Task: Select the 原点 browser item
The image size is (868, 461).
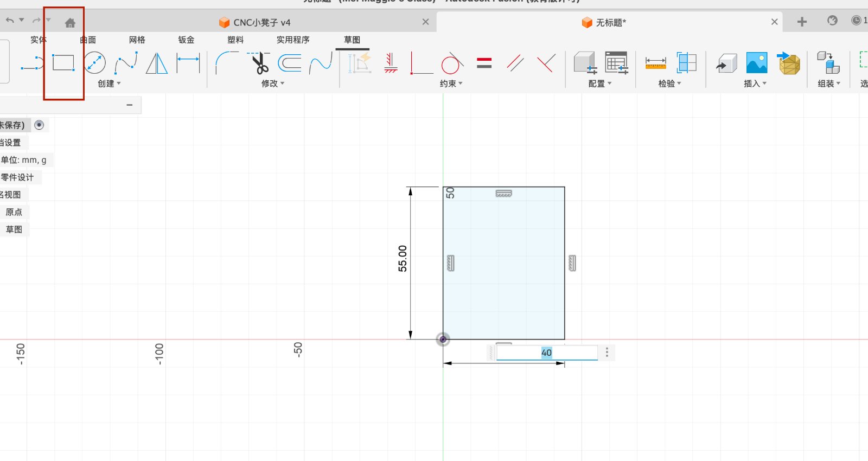Action: [14, 212]
